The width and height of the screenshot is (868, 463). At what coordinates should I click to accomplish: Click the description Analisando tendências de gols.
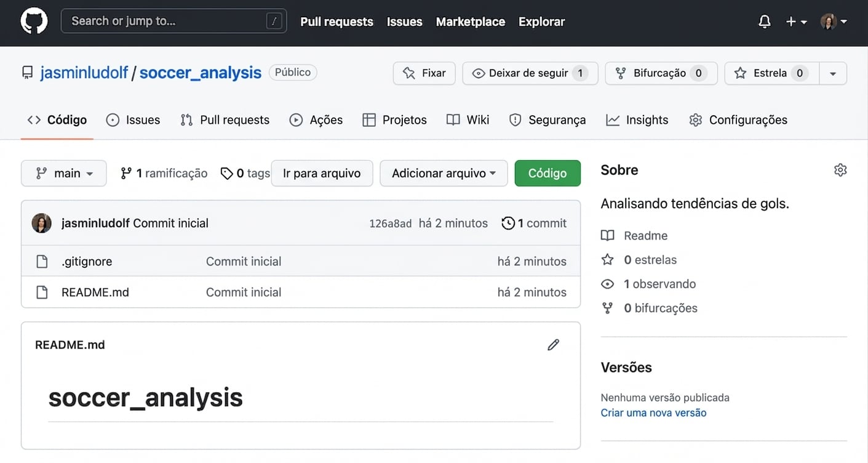pyautogui.click(x=695, y=204)
